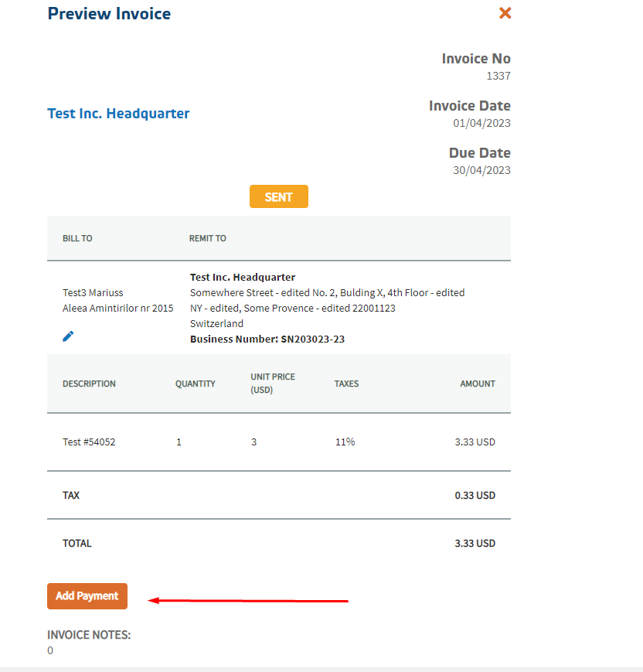Click the REMIT TO column header

pyautogui.click(x=207, y=238)
